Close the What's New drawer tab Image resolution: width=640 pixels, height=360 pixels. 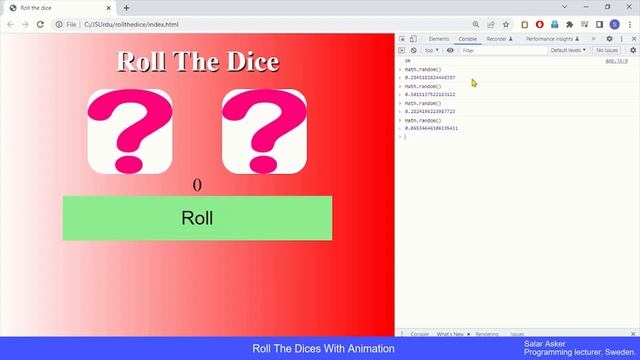(468, 334)
